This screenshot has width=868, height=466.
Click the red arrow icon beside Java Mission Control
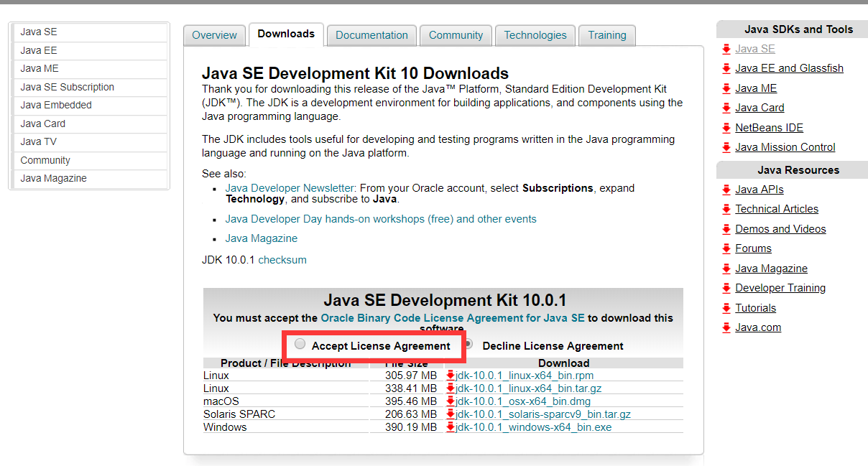[x=726, y=148]
